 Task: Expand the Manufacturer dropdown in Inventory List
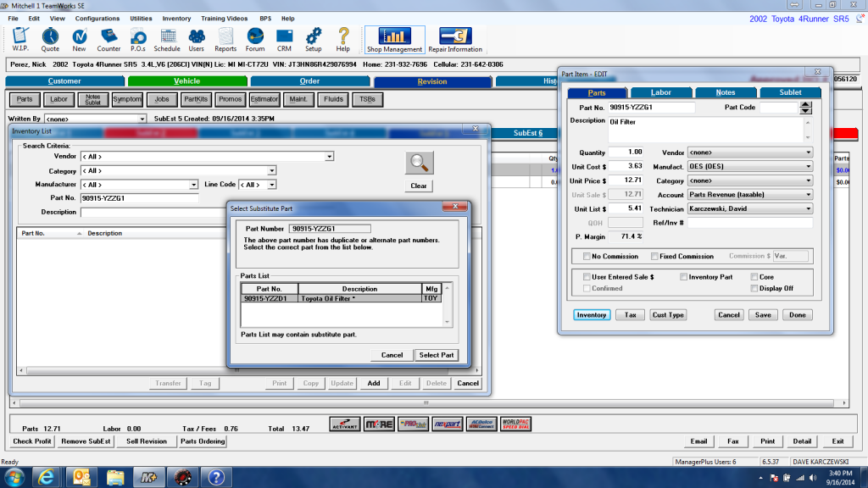coord(193,185)
